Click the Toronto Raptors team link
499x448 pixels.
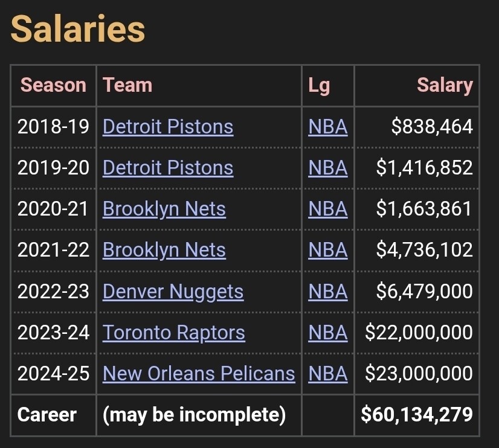pyautogui.click(x=173, y=333)
